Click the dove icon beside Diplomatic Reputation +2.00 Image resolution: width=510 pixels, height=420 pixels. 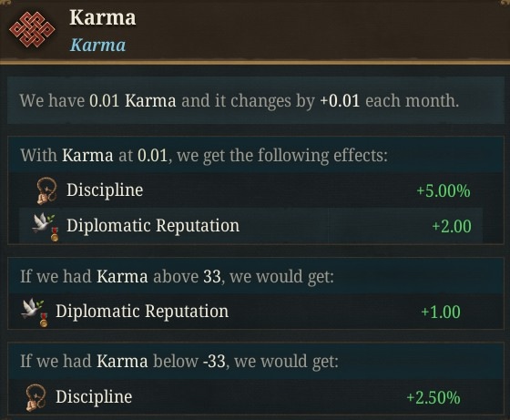46,227
